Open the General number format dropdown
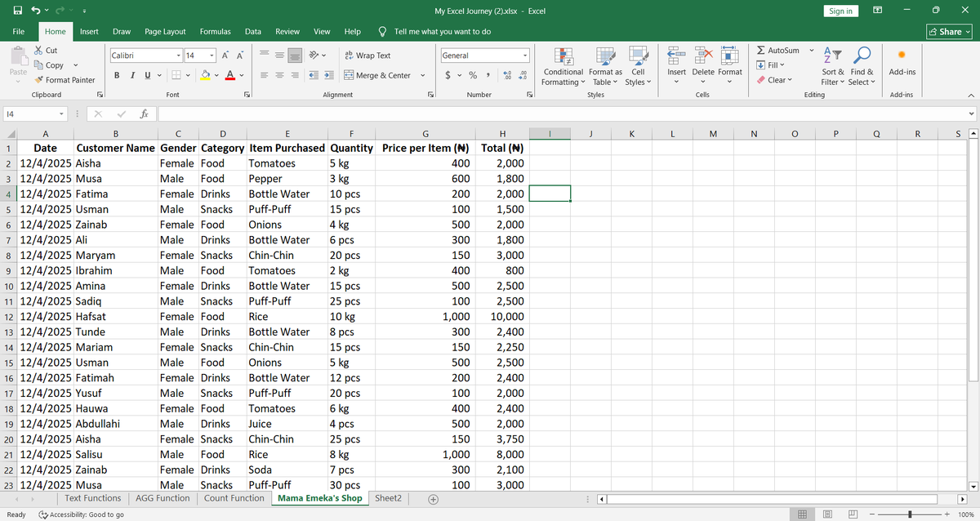The width and height of the screenshot is (980, 521). (525, 56)
